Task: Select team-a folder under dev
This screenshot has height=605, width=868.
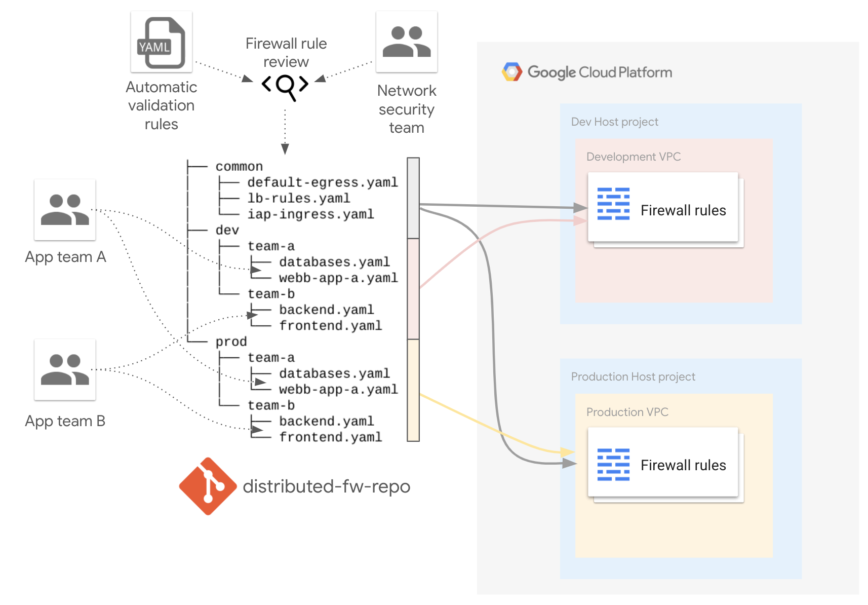Action: [x=271, y=246]
